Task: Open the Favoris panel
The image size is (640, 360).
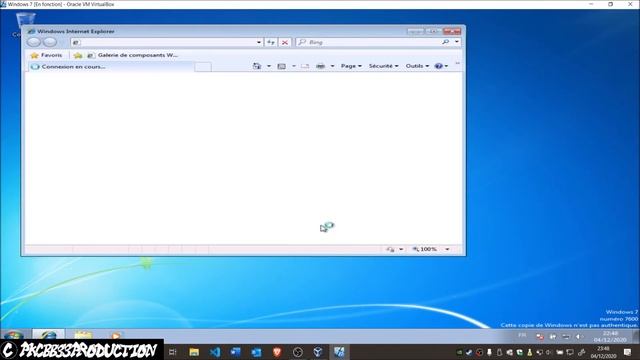Action: click(46, 55)
